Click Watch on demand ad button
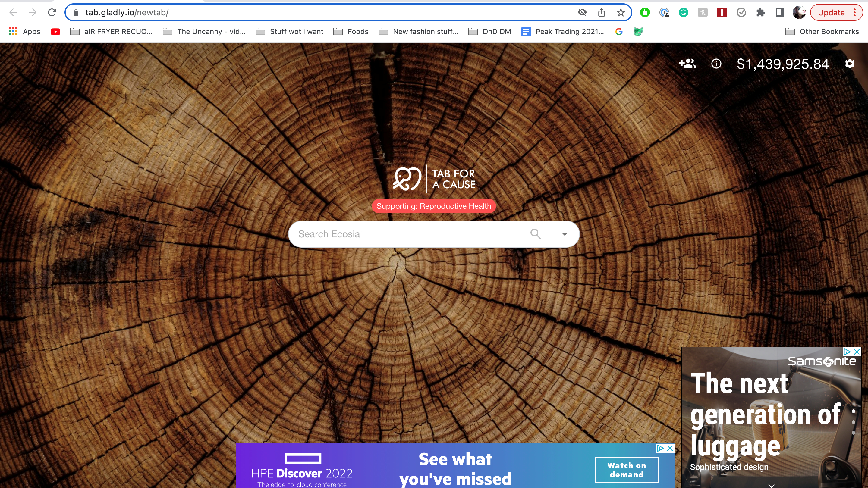 (626, 470)
